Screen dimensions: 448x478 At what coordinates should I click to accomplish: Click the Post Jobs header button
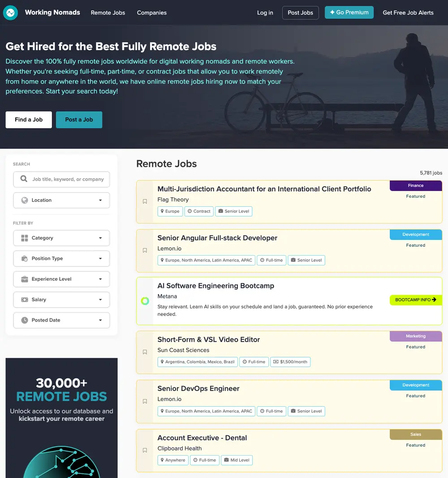click(x=300, y=13)
